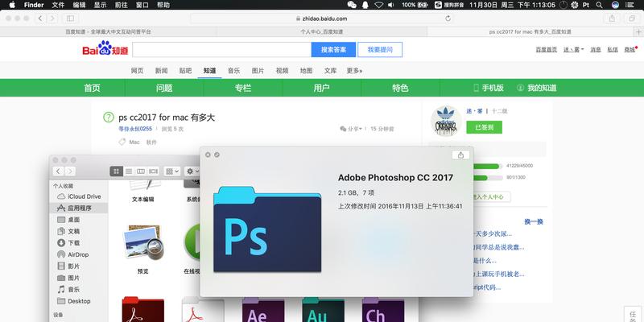Screen dimensions: 644x322
Task: Select the Au folder in Finder
Action: (323, 309)
